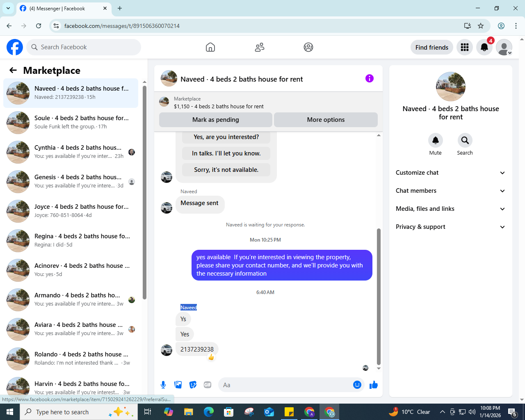Click the More options button
Screen dimensions: 525x420
pyautogui.click(x=326, y=120)
